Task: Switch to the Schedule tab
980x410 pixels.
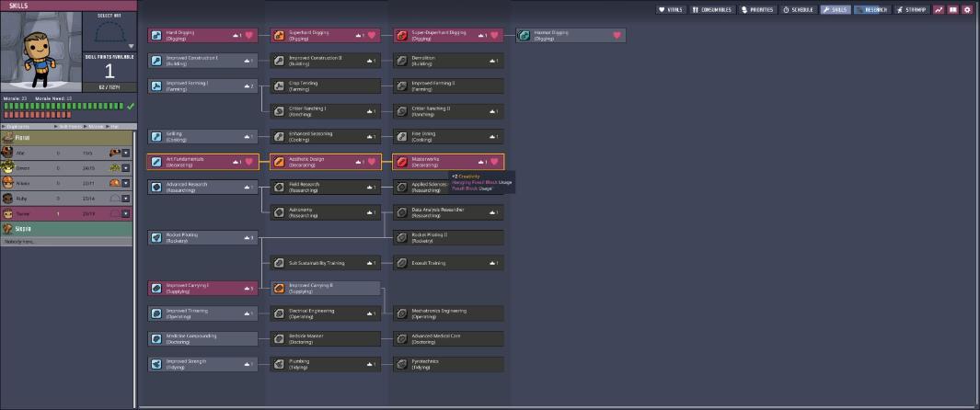Action: 800,10
